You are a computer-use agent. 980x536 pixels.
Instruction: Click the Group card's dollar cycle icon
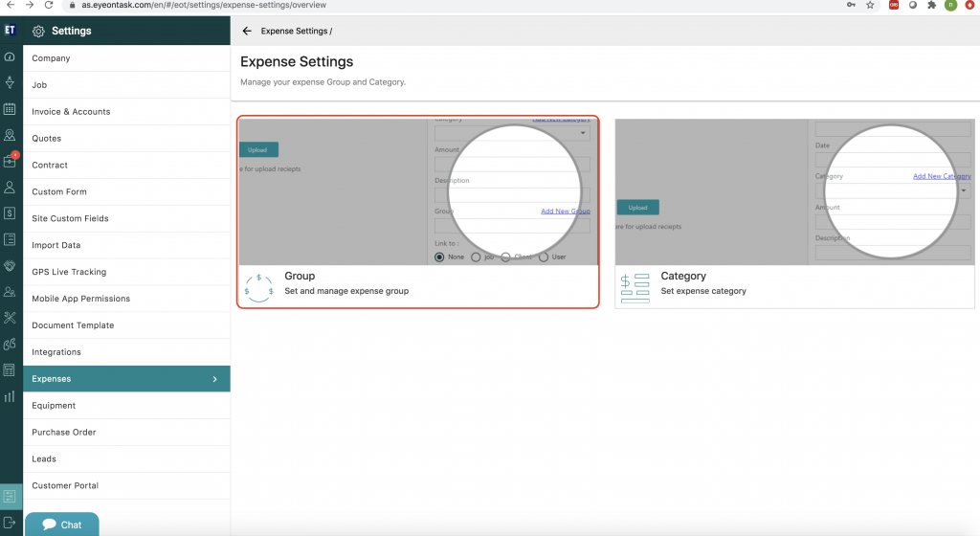(258, 288)
